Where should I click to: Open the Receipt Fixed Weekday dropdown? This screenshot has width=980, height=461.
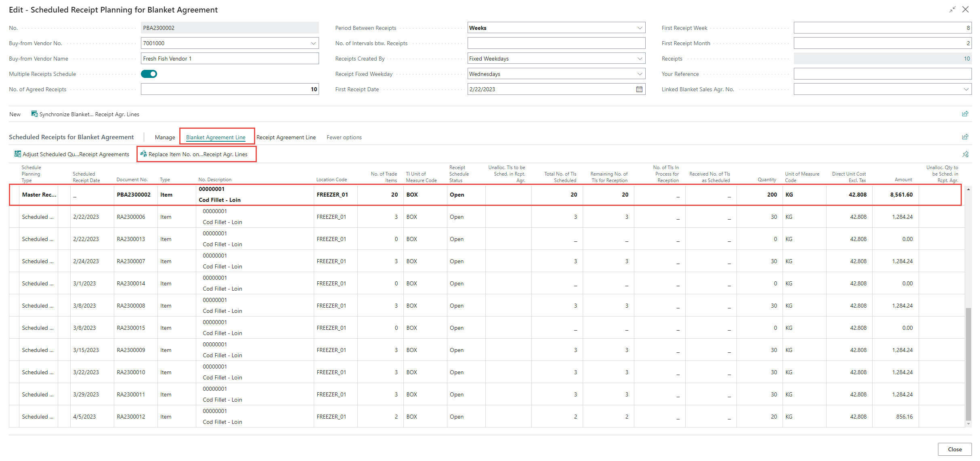coord(640,74)
